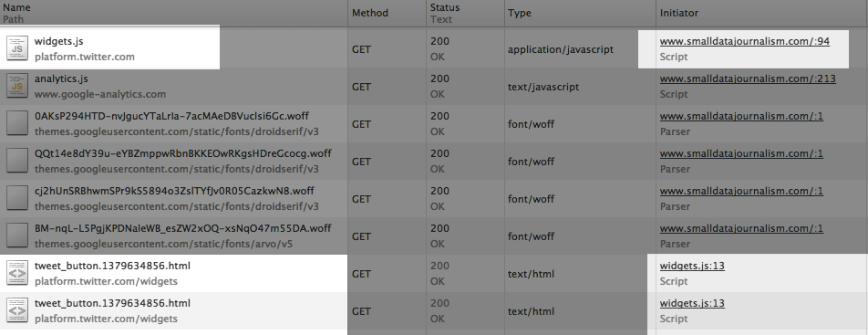
Task: Select the analytics.js request name
Action: 61,79
